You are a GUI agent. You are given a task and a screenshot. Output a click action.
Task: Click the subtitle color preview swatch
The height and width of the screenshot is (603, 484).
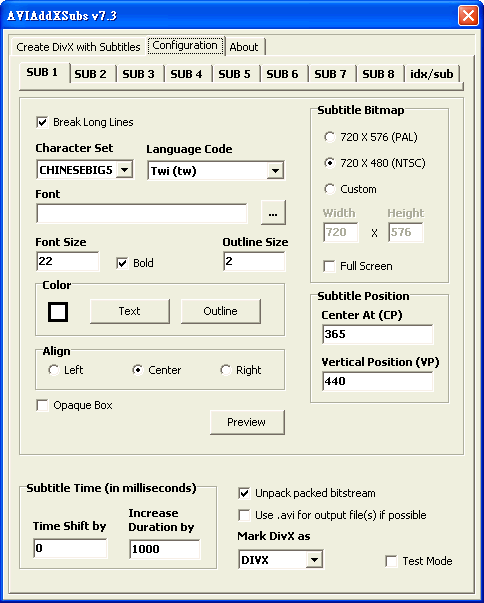tap(58, 311)
